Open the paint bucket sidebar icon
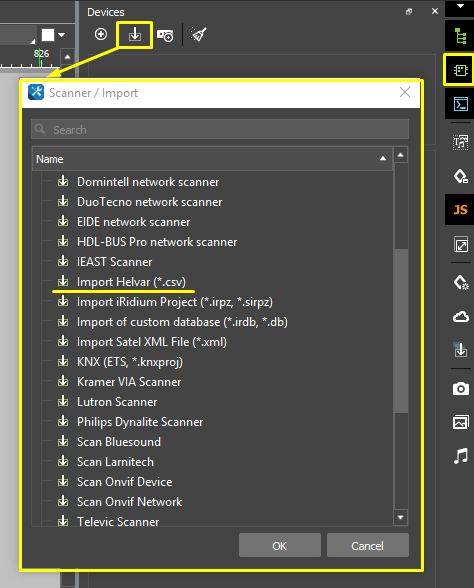The height and width of the screenshot is (588, 474). 460,176
